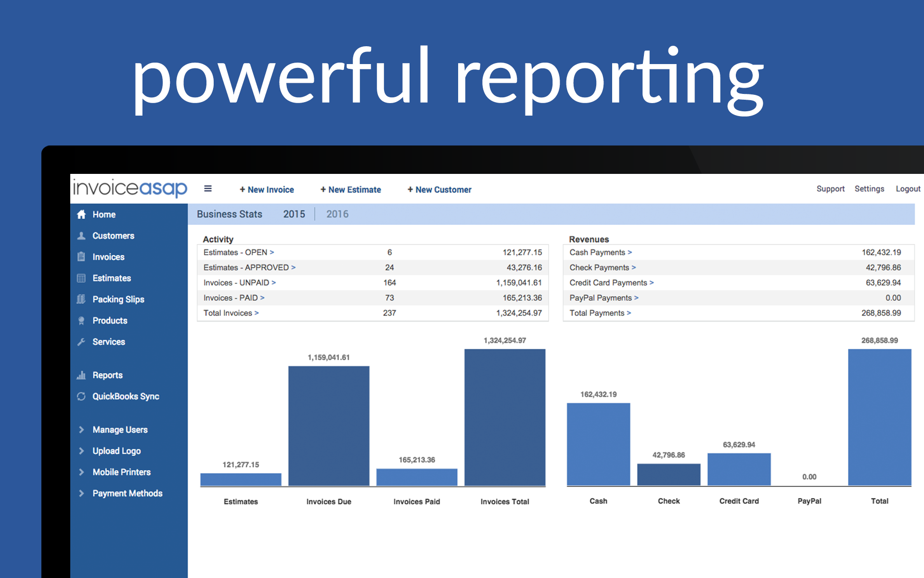Select the Customers sidebar icon
This screenshot has width=924, height=578.
click(81, 236)
